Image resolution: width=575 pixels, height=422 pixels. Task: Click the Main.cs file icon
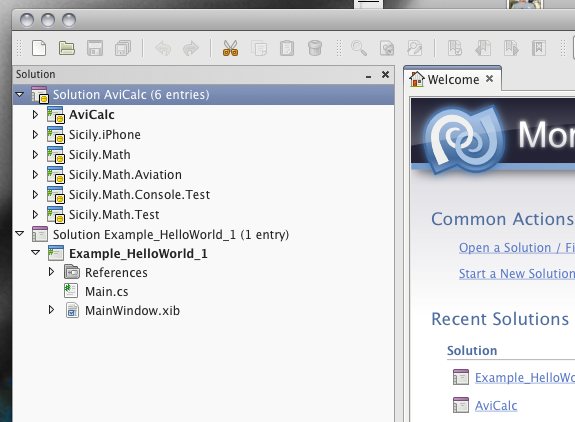[x=71, y=291]
